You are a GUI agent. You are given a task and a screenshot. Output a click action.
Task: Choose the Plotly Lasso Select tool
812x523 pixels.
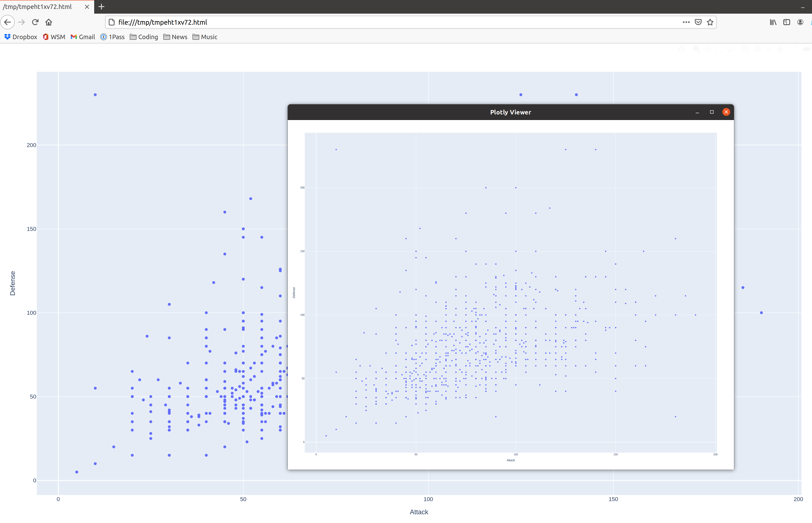point(731,49)
